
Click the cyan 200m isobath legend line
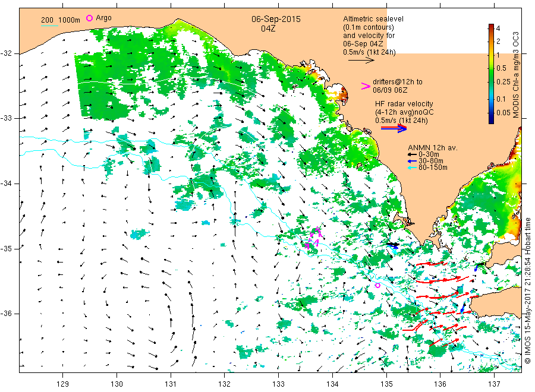pyautogui.click(x=49, y=25)
